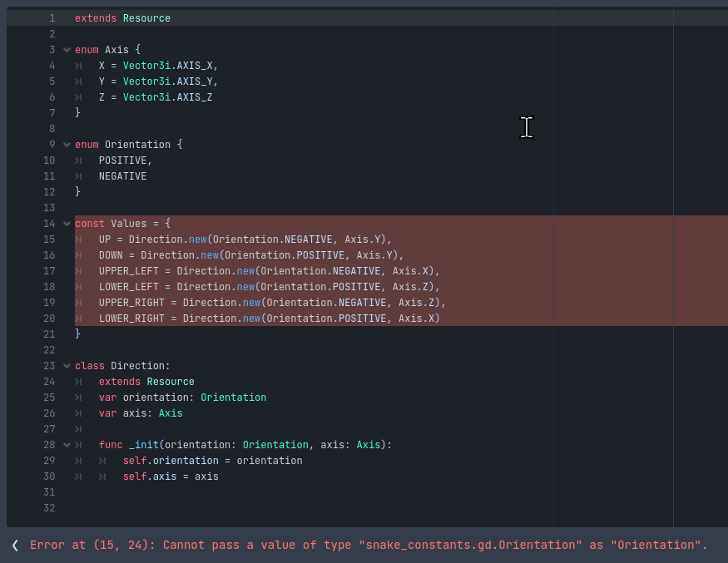Click line number 15 in the gutter

48,239
